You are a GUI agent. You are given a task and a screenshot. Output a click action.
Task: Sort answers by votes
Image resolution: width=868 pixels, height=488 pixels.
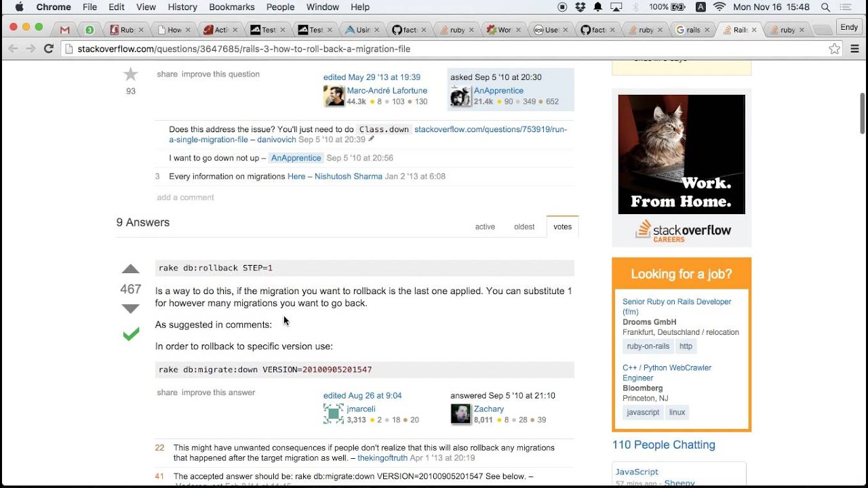(562, 227)
